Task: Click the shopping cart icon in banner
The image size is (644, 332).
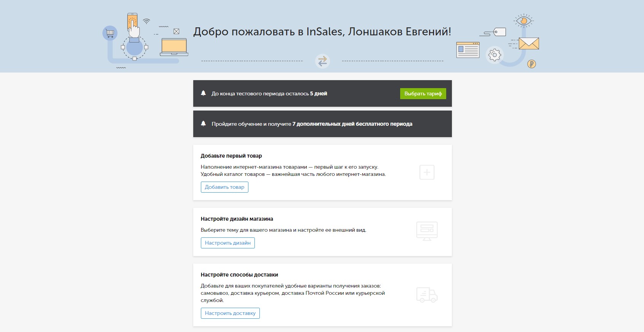Action: point(110,33)
